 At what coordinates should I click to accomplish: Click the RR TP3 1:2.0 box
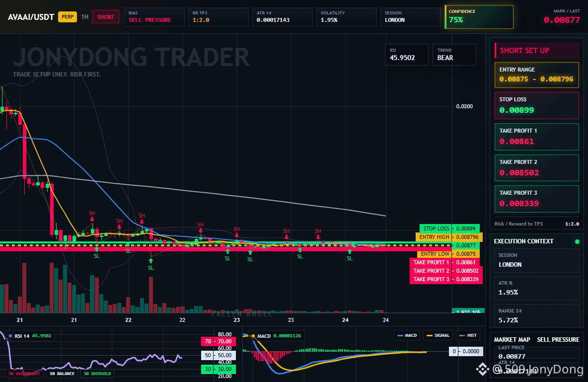218,17
